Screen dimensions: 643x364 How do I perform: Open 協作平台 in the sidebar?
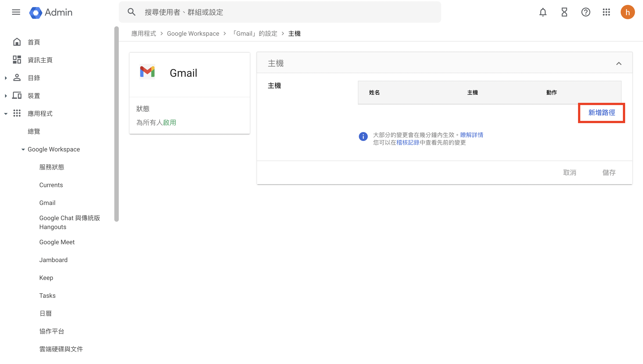coord(52,331)
